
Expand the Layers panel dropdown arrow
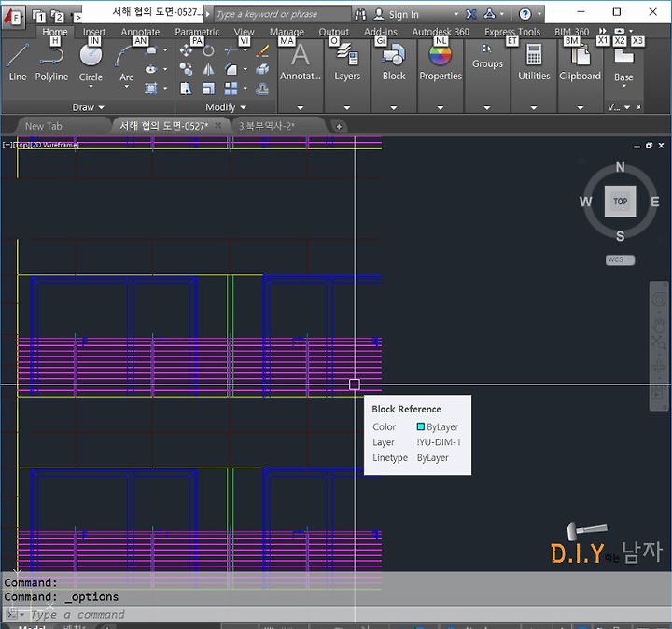347,108
